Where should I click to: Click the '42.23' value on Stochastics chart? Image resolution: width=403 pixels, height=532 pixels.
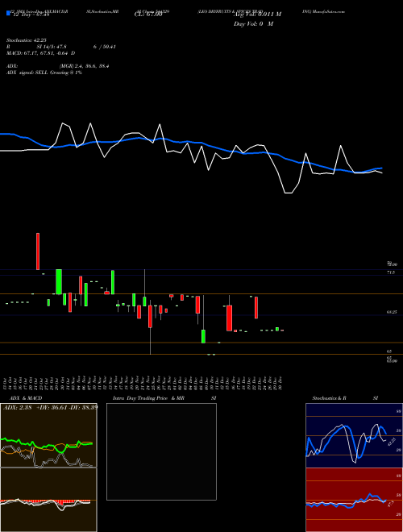pos(392,442)
